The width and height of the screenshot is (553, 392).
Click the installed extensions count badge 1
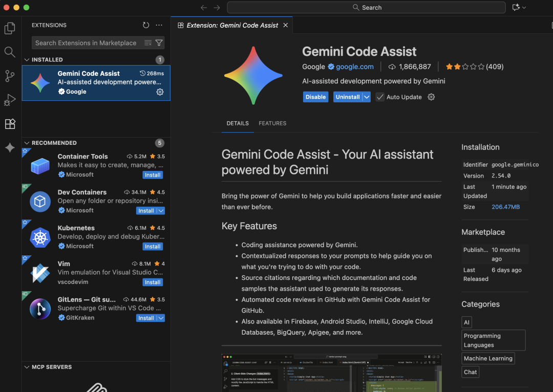point(160,59)
